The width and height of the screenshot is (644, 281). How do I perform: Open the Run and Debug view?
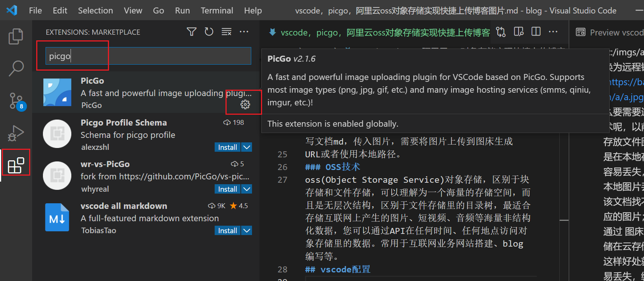tap(16, 133)
